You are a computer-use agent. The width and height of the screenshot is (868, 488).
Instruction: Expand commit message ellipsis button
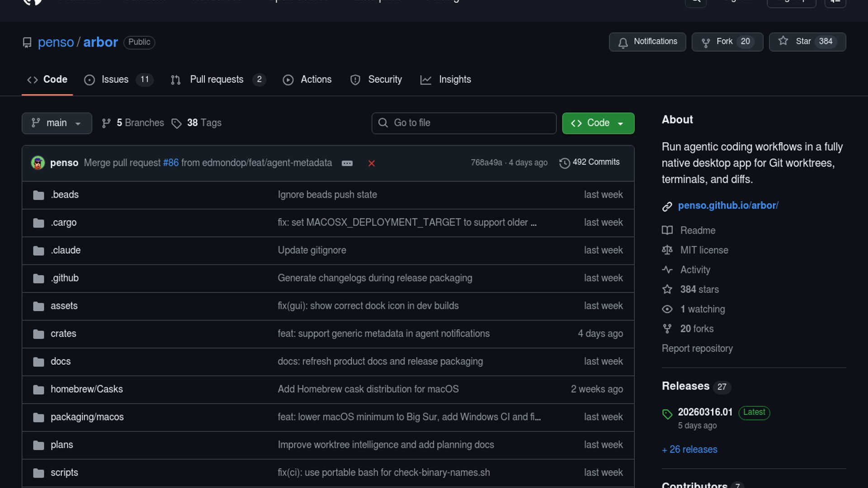coord(347,163)
